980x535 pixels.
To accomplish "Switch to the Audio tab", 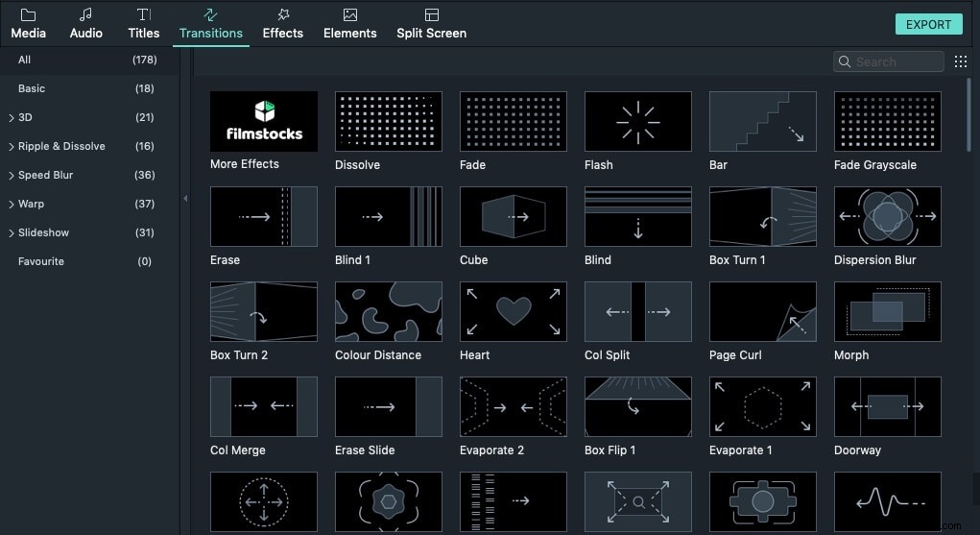I will [85, 24].
